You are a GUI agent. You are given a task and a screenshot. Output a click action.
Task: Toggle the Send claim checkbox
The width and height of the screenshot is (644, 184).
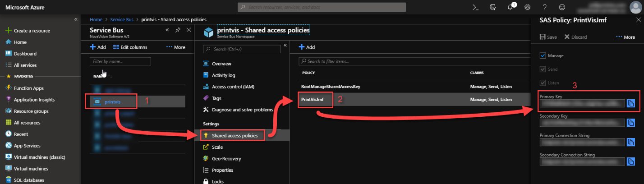tap(543, 69)
